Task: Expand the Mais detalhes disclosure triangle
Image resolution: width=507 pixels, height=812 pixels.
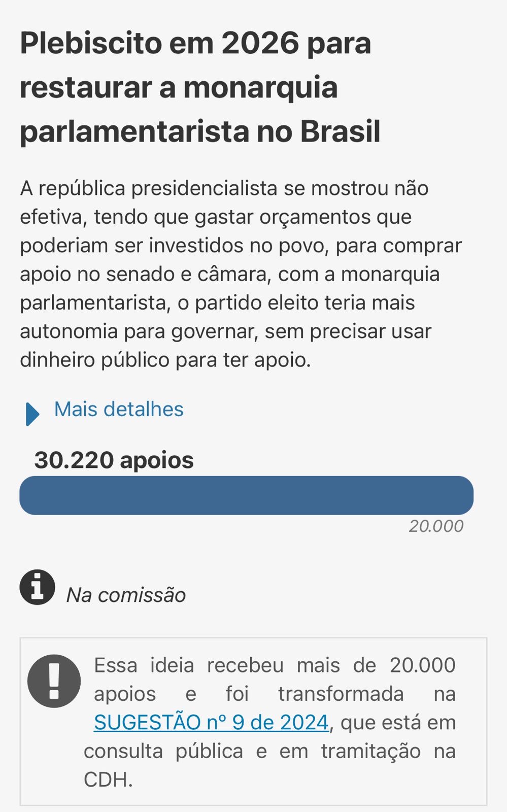Action: 32,414
